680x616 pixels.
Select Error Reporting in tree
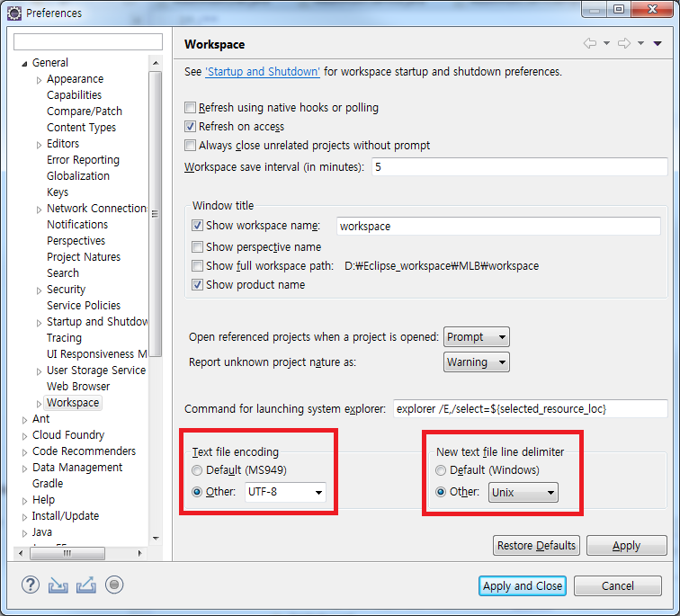pos(84,160)
